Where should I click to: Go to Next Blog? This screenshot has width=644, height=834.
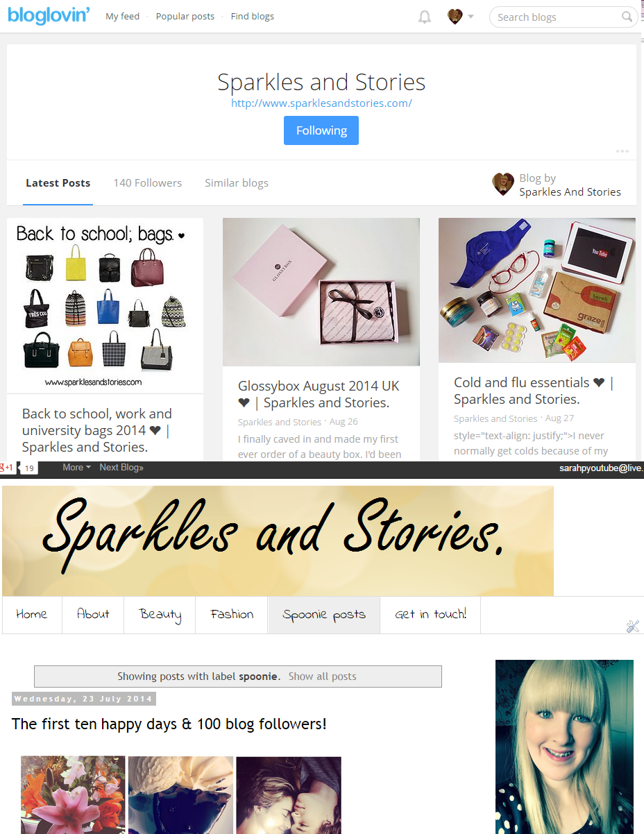[x=121, y=468]
